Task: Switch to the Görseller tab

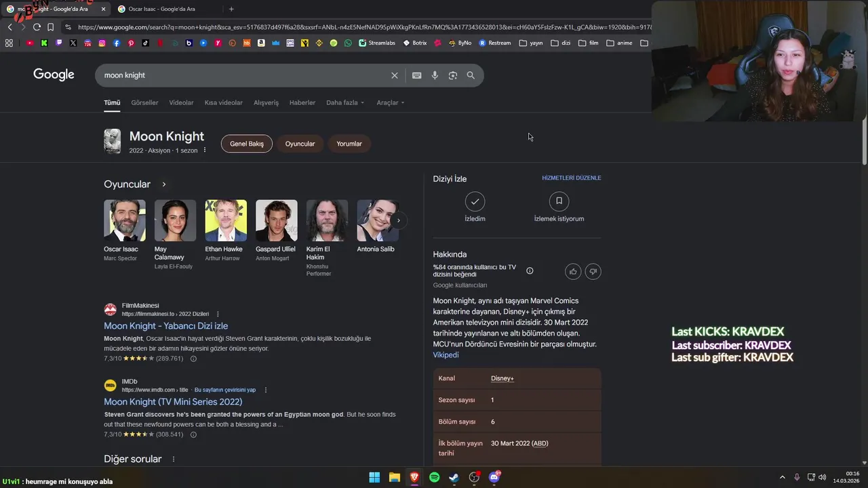Action: (144, 102)
